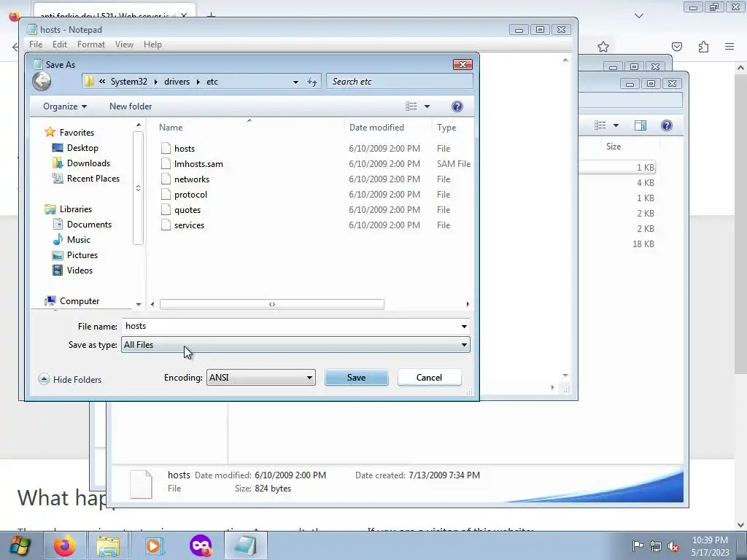Bookmark page with Firefox star icon

603,47
